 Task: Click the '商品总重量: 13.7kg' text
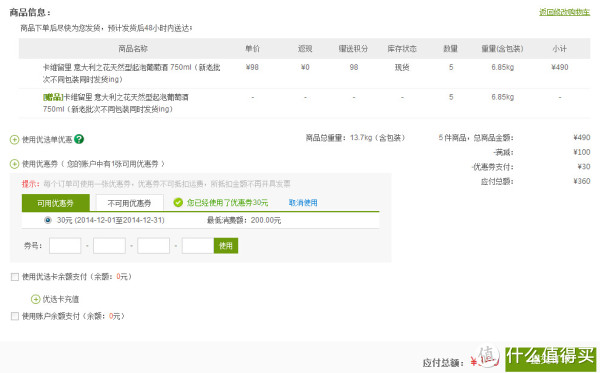coord(355,138)
